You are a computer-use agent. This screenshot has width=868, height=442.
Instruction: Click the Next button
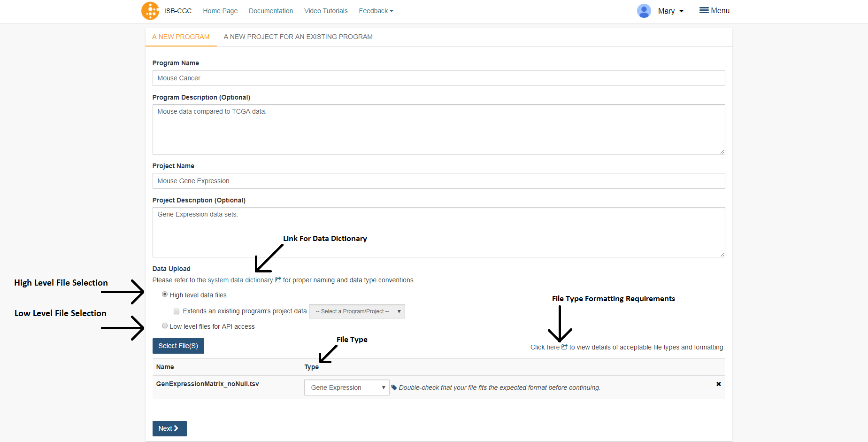[169, 428]
